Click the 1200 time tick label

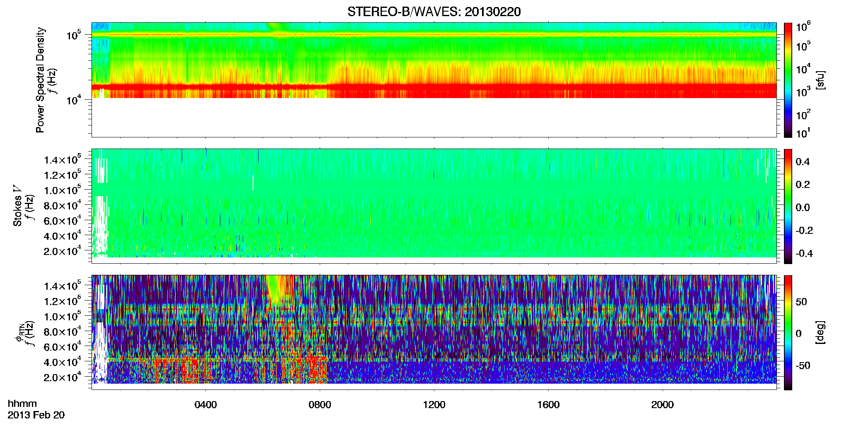tap(434, 405)
